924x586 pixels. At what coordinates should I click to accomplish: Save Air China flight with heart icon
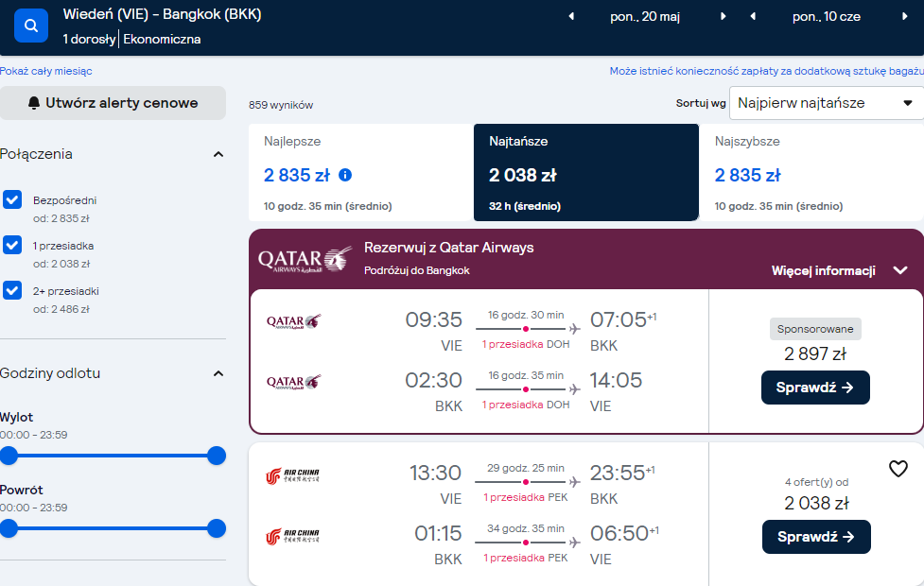898,469
